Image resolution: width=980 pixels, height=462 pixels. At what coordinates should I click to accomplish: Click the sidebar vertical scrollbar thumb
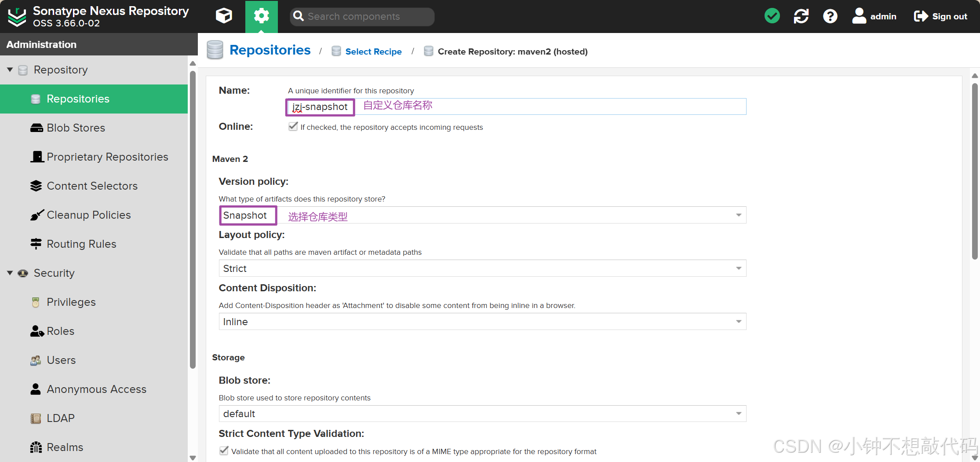(193, 220)
